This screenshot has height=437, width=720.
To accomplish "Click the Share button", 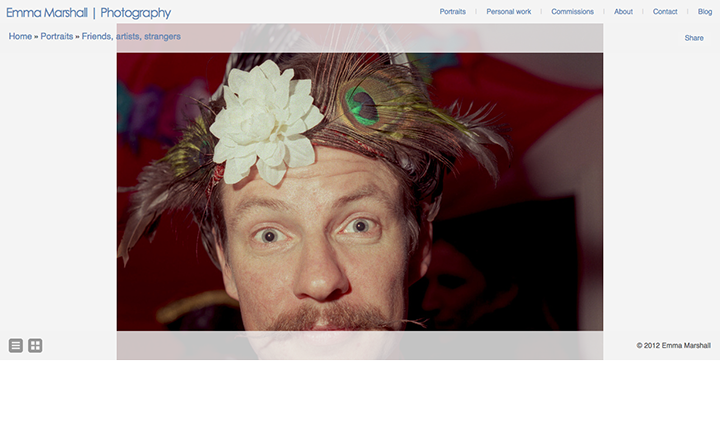I will (x=694, y=38).
